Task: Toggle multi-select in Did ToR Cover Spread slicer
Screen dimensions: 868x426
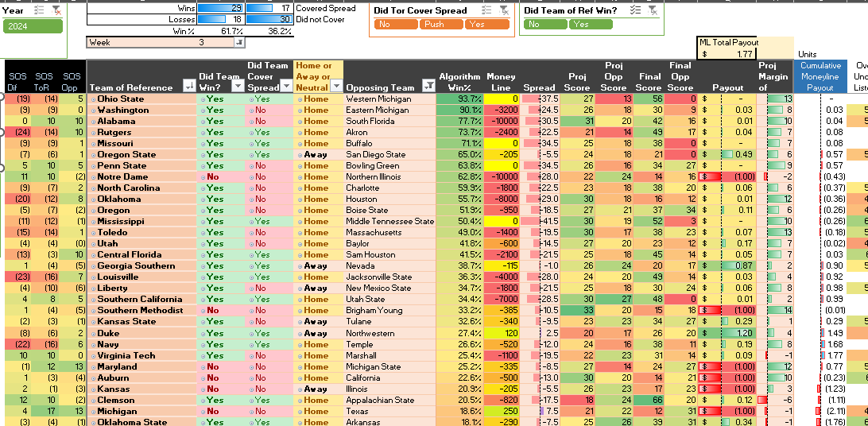Action: [x=486, y=10]
